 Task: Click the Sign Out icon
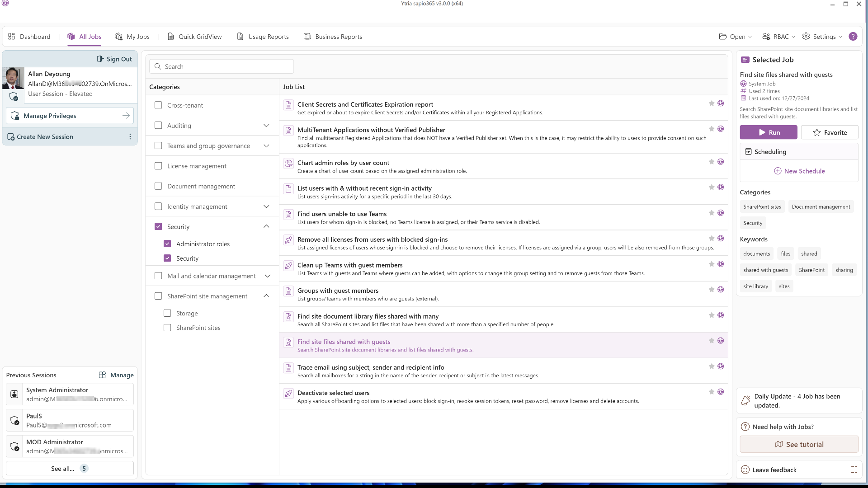[100, 59]
